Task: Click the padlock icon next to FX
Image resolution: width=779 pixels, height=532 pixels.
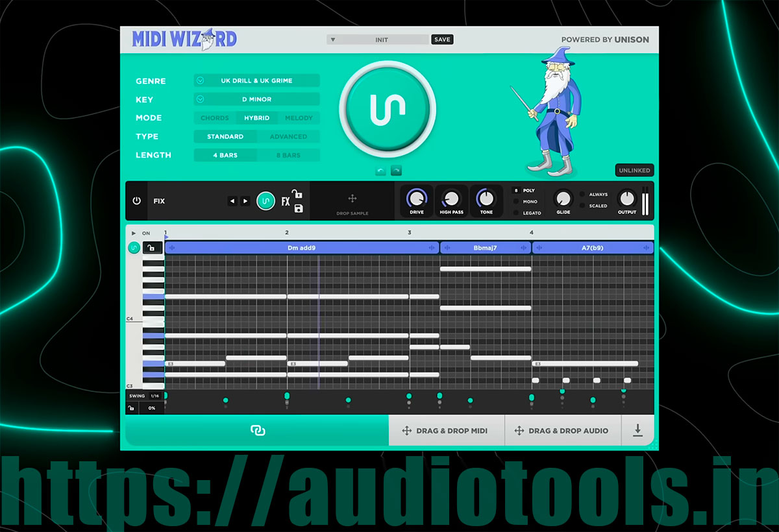Action: pos(297,193)
